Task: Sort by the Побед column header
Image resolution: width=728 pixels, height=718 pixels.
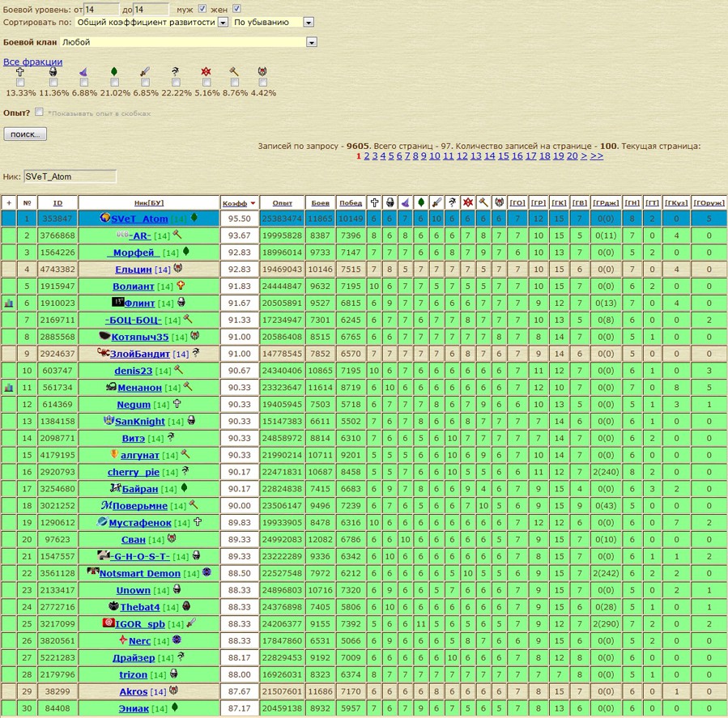Action: 351,203
